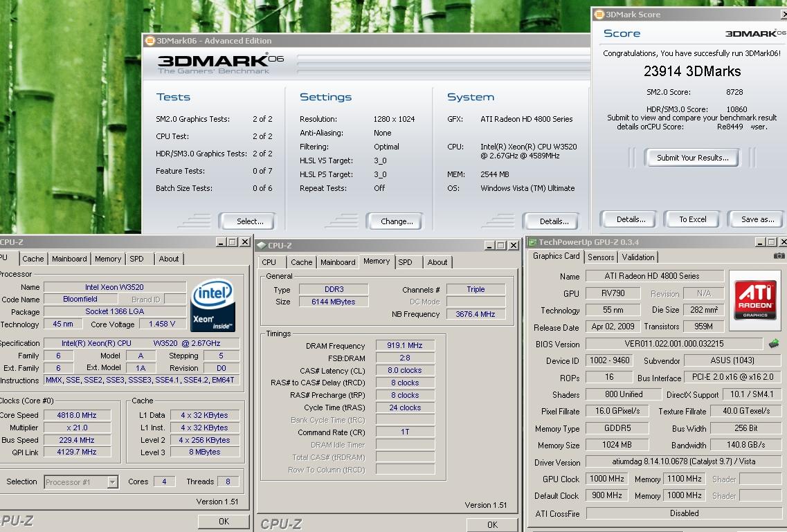Click the ATI CrossFire Disabled field
Image resolution: width=787 pixels, height=532 pixels.
(x=684, y=513)
